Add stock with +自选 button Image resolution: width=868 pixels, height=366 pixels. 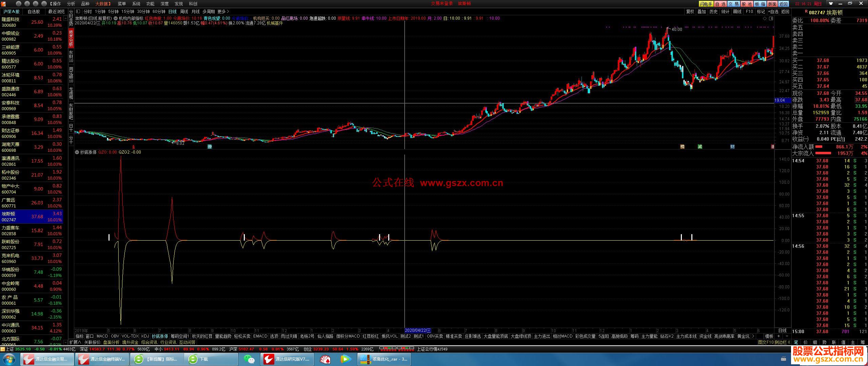pos(773,12)
